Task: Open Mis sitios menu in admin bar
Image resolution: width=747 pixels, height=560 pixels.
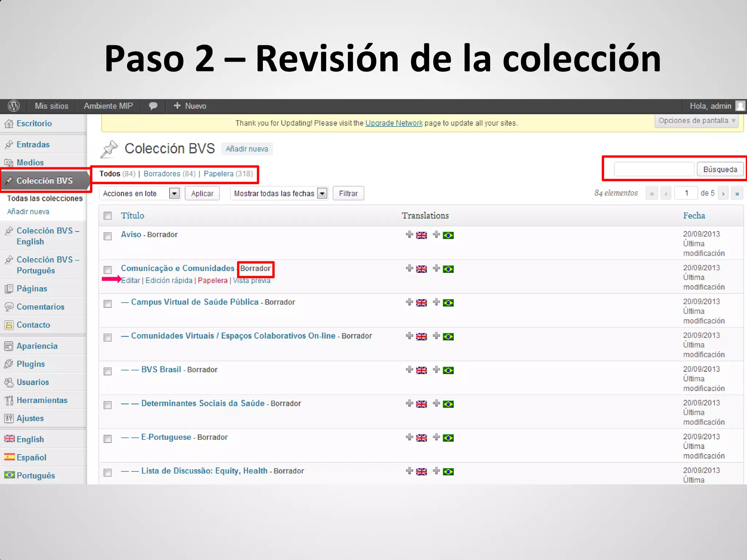Action: 51,106
